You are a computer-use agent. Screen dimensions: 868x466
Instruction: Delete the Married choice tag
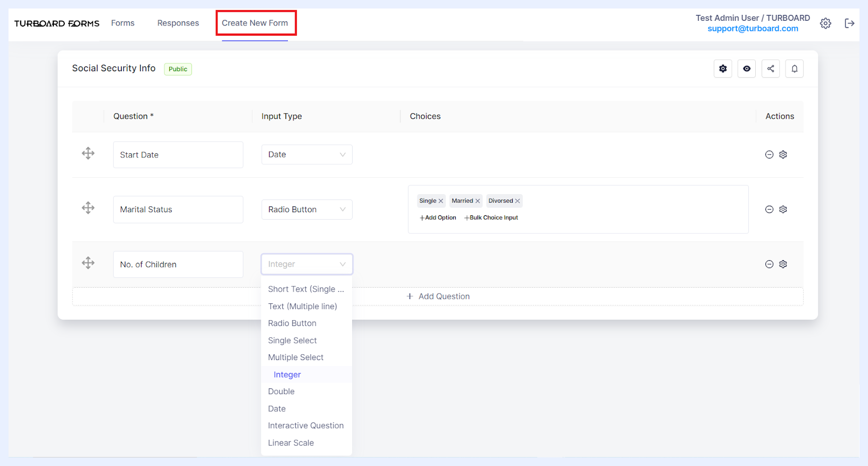click(x=478, y=201)
